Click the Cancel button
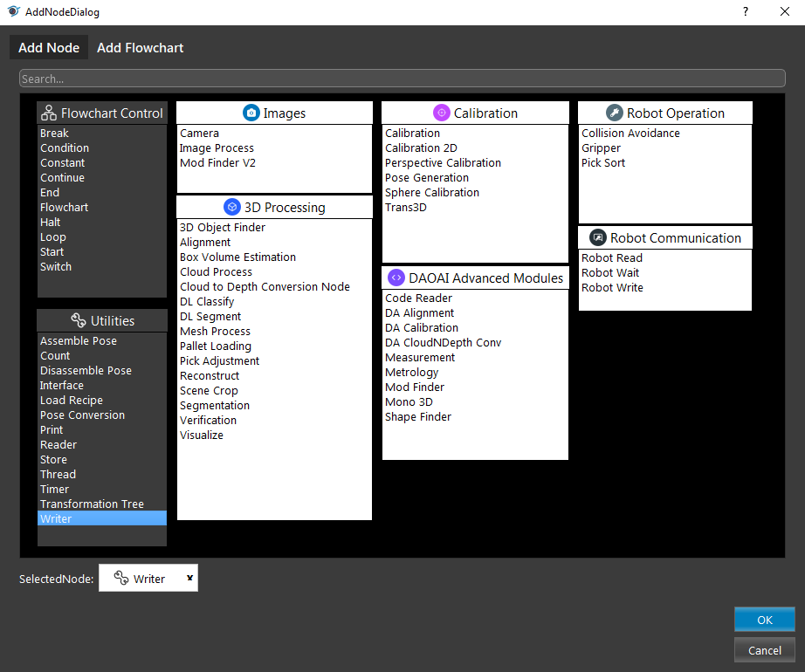This screenshot has width=805, height=672. (765, 650)
